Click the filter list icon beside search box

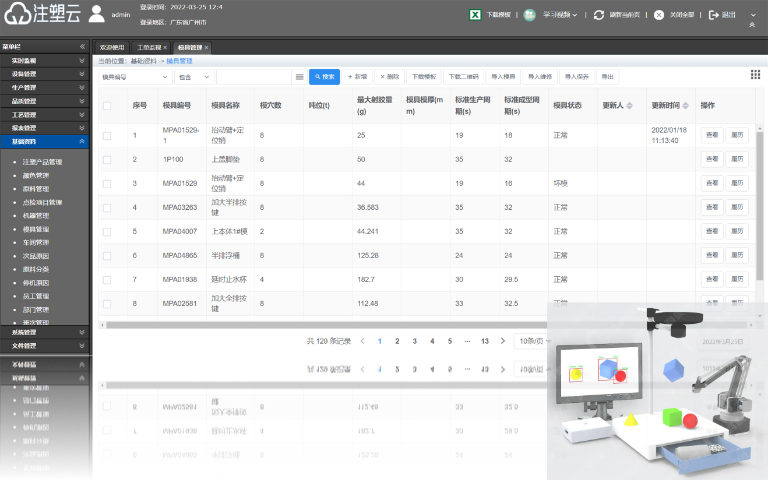click(299, 76)
